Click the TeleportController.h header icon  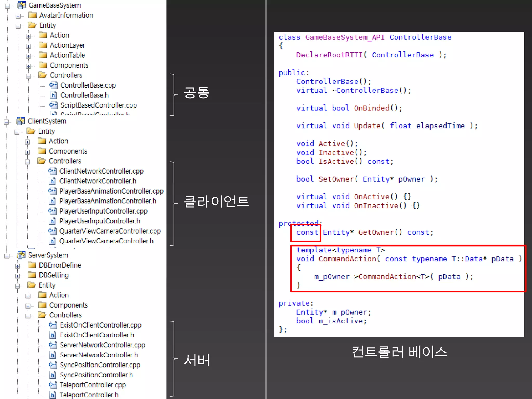53,395
